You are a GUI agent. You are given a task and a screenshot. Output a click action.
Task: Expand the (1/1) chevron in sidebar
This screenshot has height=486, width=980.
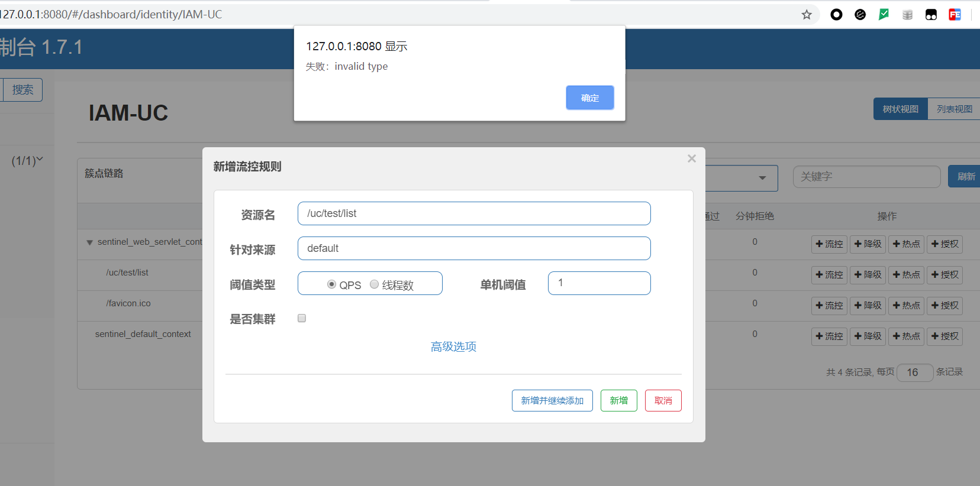pos(40,160)
